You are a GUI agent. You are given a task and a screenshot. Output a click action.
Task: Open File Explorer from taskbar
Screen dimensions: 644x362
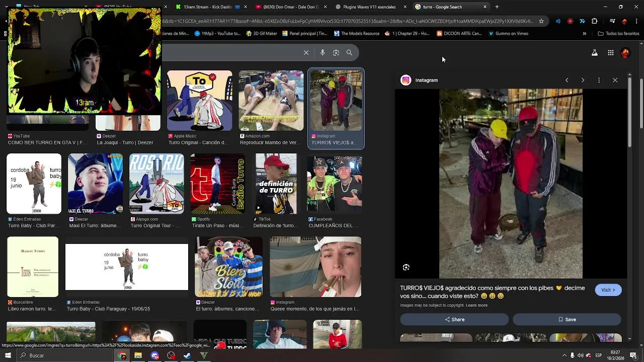click(x=138, y=355)
